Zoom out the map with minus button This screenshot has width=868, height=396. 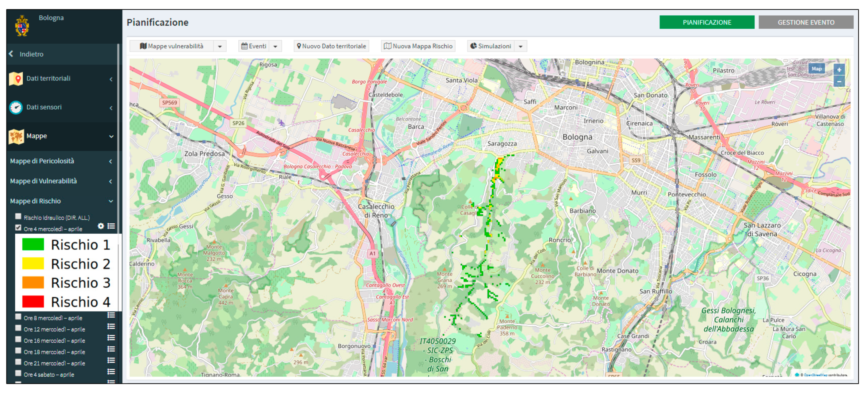coord(839,82)
